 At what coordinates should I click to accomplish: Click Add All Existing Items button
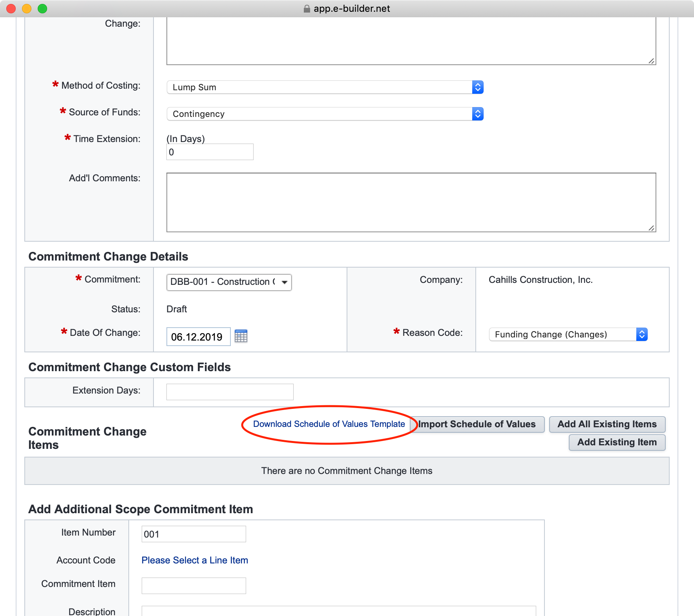607,425
